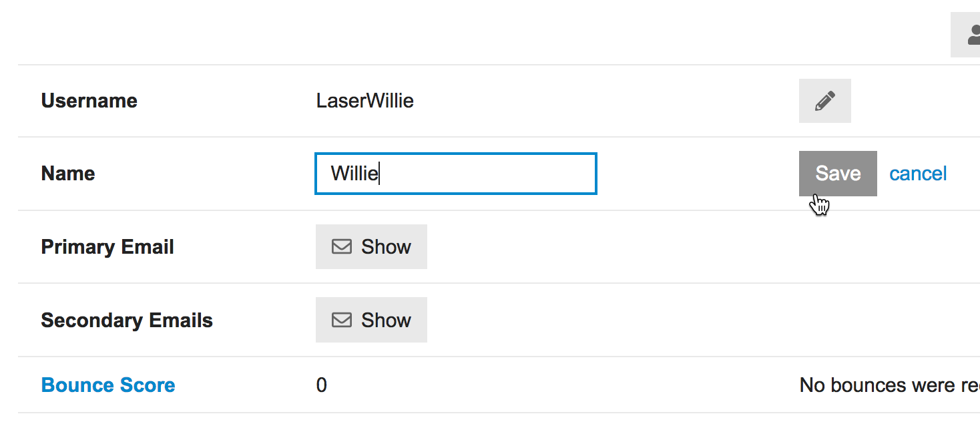Screen dimensions: 980x422
Task: Click the Username row label
Action: tap(89, 101)
